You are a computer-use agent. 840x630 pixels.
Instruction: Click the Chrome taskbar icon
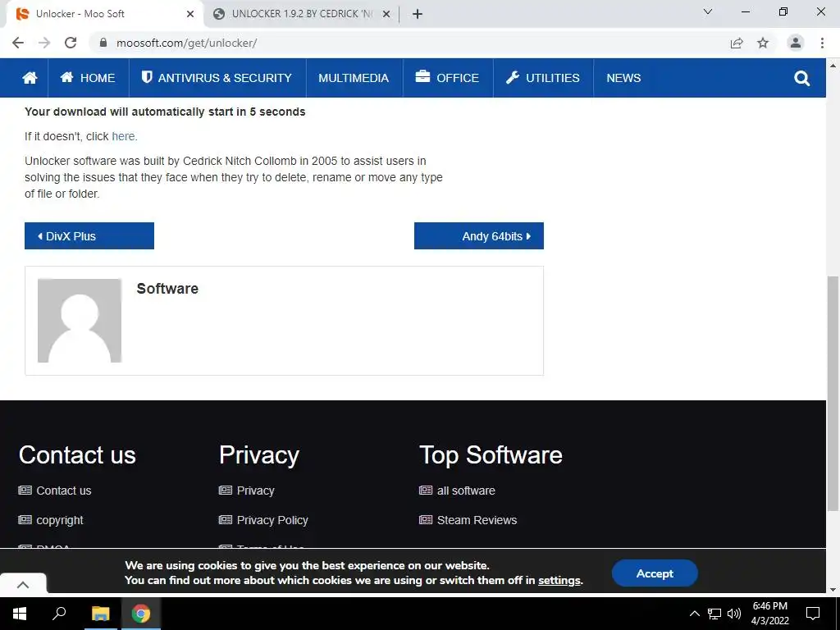141,614
